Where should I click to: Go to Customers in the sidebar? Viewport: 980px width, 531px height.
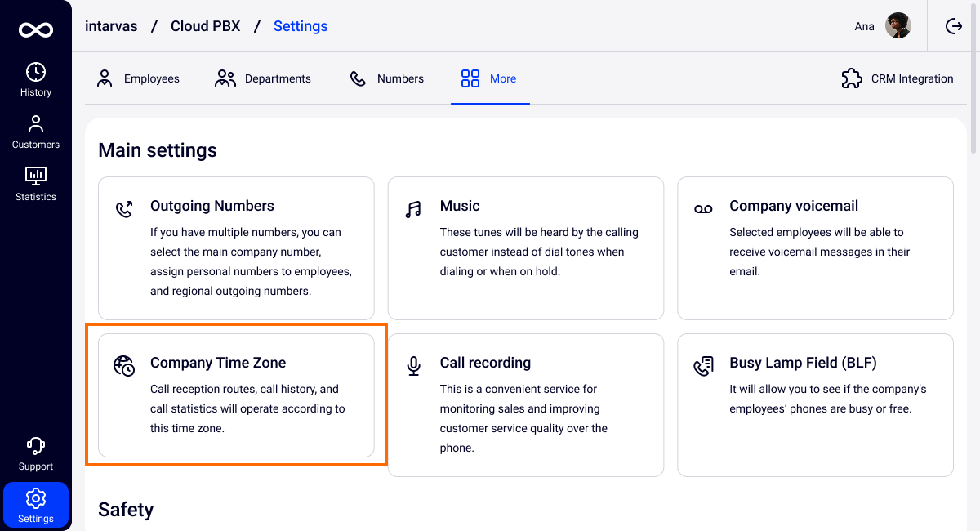pyautogui.click(x=36, y=132)
